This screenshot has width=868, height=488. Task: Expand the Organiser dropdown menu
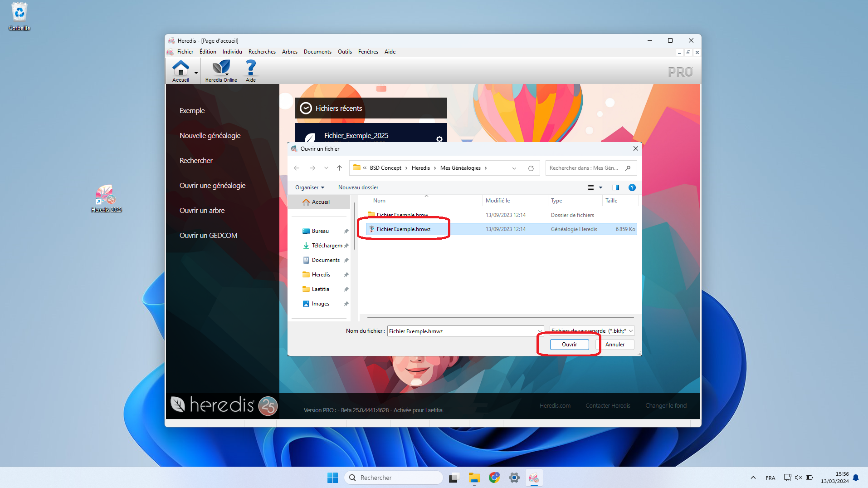tap(310, 187)
